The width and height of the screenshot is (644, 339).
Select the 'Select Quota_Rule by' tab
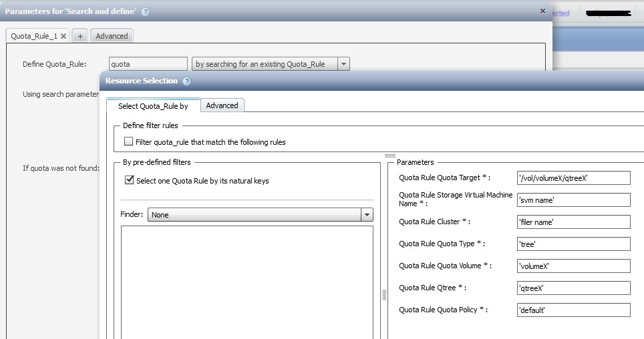click(x=153, y=105)
